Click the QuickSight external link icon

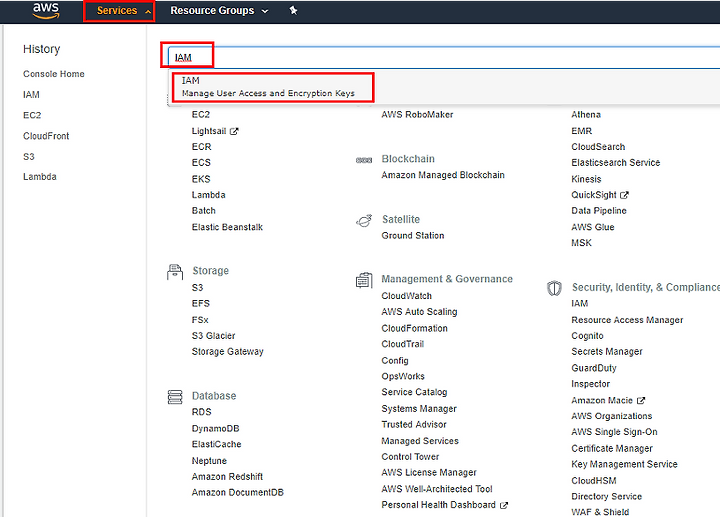[624, 195]
